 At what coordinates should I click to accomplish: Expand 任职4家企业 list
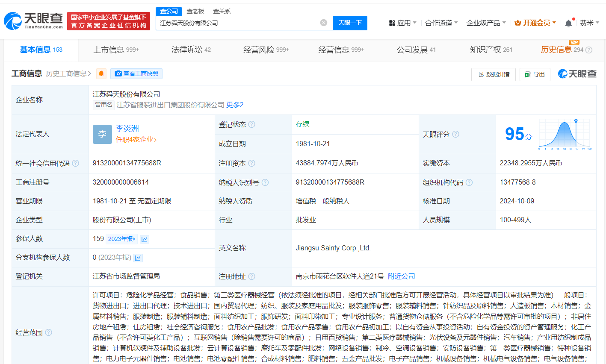click(136, 140)
